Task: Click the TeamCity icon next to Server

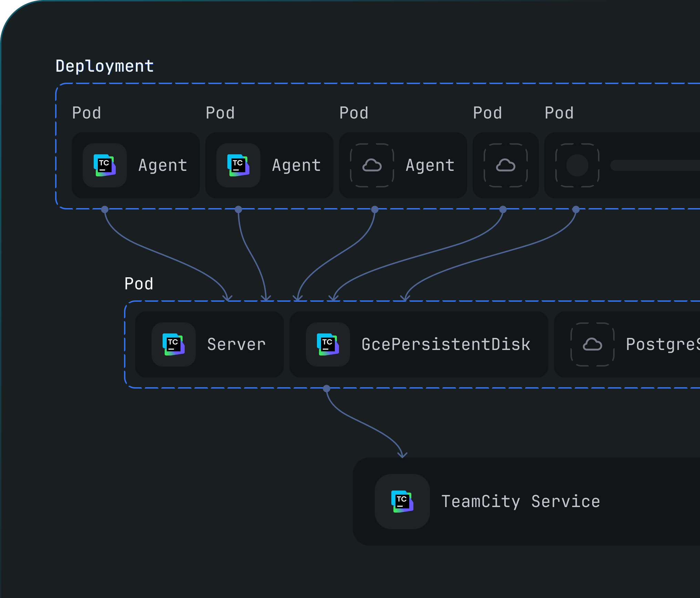Action: click(174, 344)
